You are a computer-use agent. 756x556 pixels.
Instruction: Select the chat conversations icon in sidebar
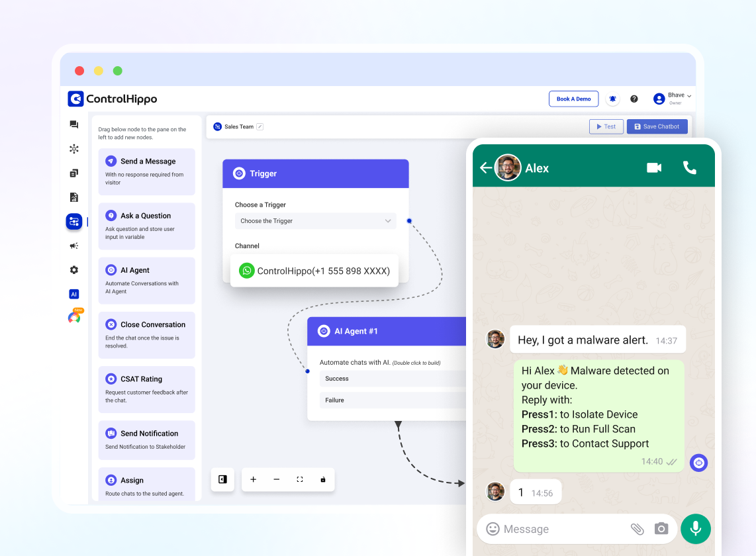click(x=73, y=124)
